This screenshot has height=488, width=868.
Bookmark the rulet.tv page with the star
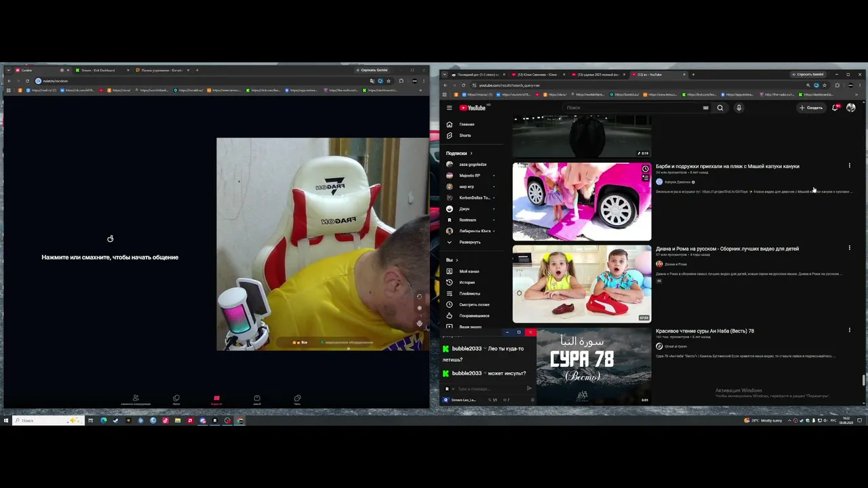tap(389, 81)
